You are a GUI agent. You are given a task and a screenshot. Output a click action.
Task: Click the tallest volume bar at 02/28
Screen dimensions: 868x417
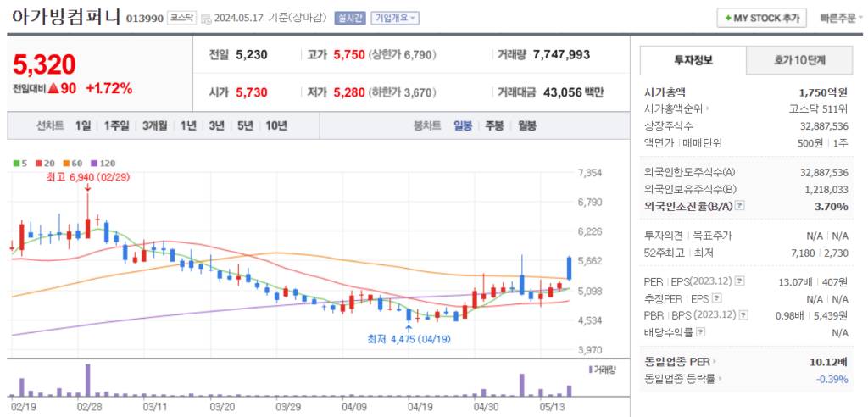pos(87,380)
